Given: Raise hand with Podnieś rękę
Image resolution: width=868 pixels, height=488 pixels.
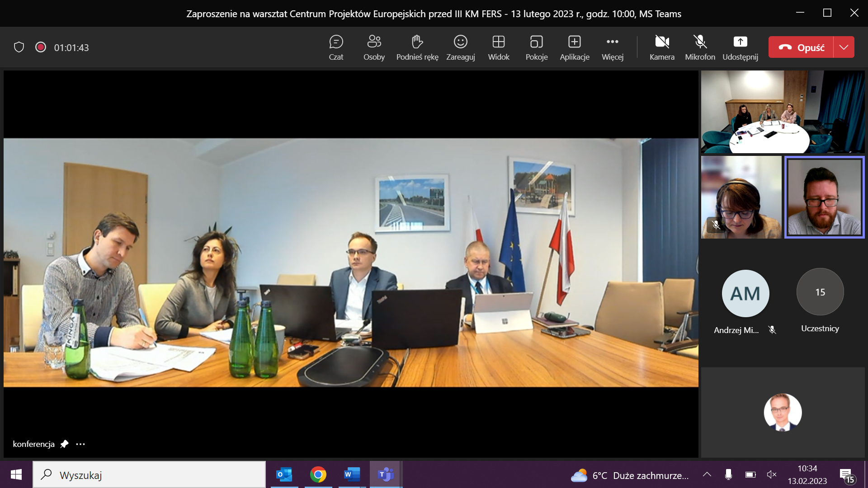Looking at the screenshot, I should (417, 47).
